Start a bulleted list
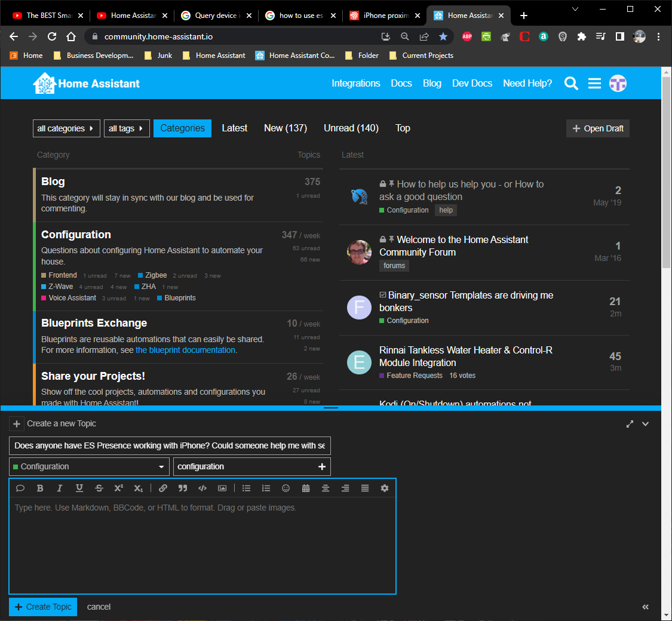The height and width of the screenshot is (621, 672). 247,488
